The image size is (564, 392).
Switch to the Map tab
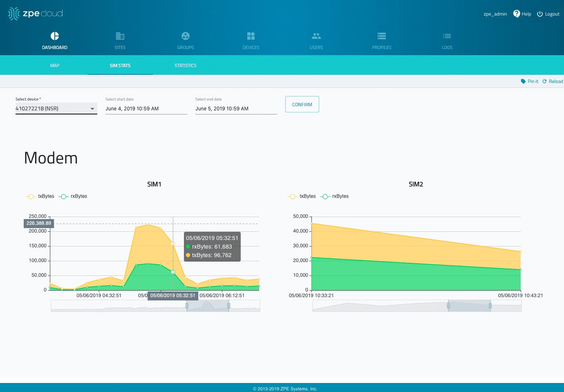(x=55, y=65)
